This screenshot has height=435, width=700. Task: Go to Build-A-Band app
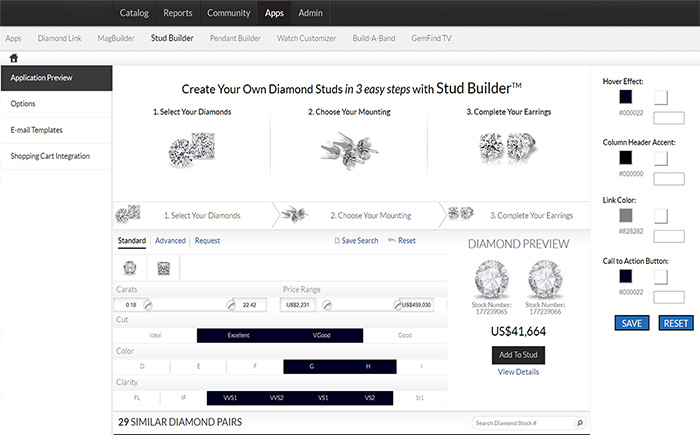pos(374,38)
